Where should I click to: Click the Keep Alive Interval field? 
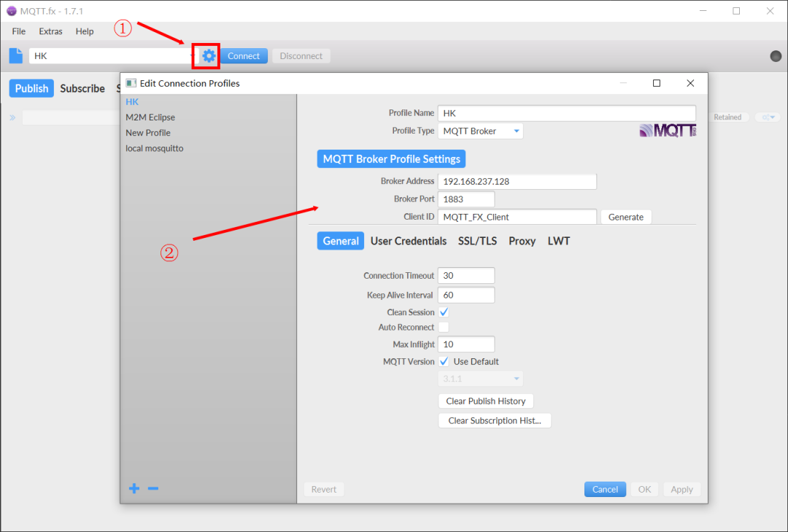(466, 295)
